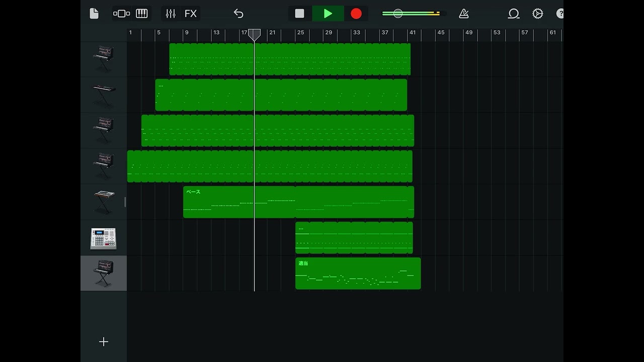Toggle the metronome
This screenshot has width=644, height=362.
(x=464, y=14)
